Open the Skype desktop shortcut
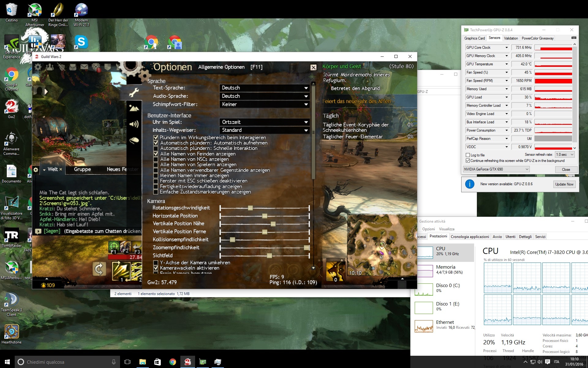Viewport: 588px width, 368px height. [x=81, y=43]
